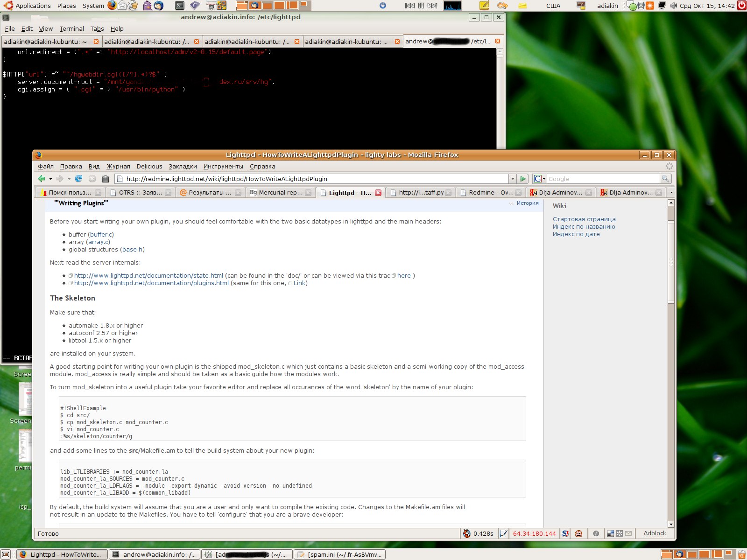Switch to the OTRS Firefox tab
747x560 pixels.
tap(140, 192)
